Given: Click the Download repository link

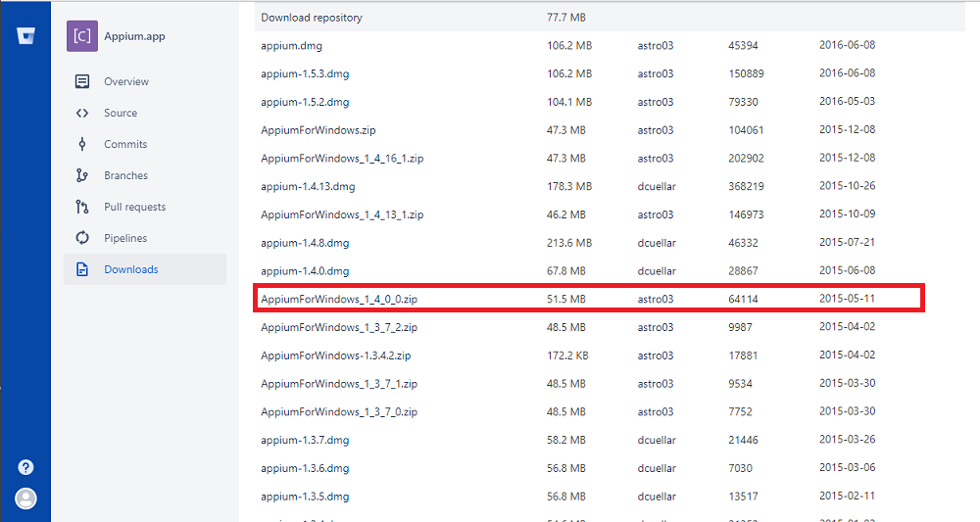Looking at the screenshot, I should [312, 18].
